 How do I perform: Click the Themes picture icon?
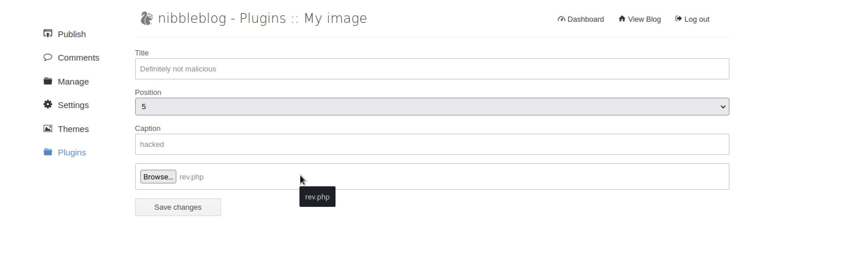click(x=48, y=129)
